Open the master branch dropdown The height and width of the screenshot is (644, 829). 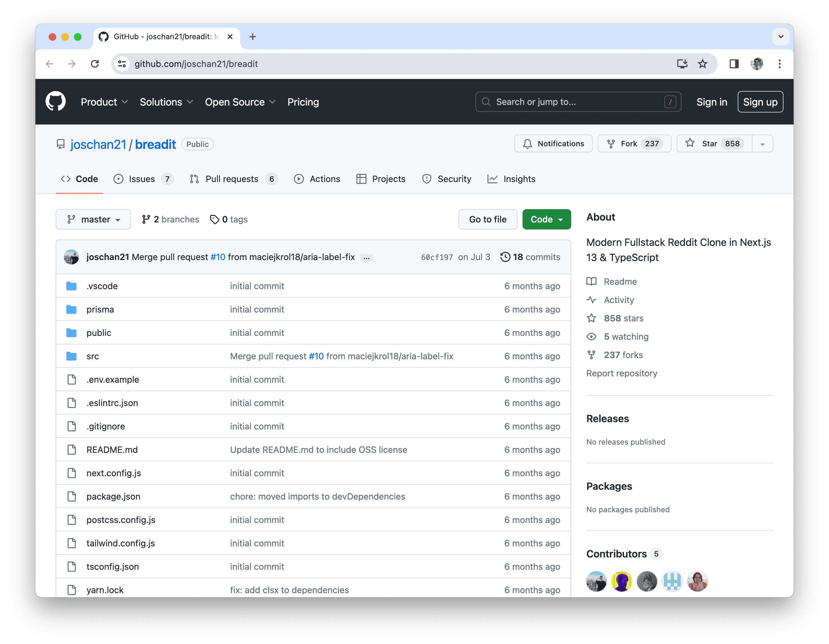click(x=93, y=220)
